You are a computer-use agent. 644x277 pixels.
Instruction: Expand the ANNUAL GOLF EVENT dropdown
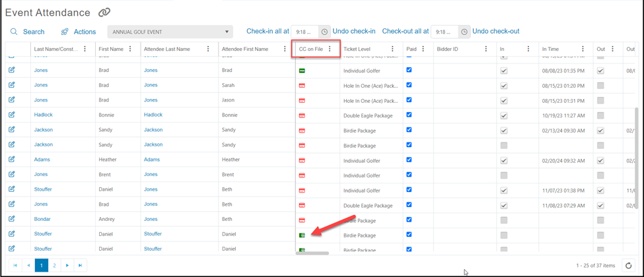click(170, 32)
